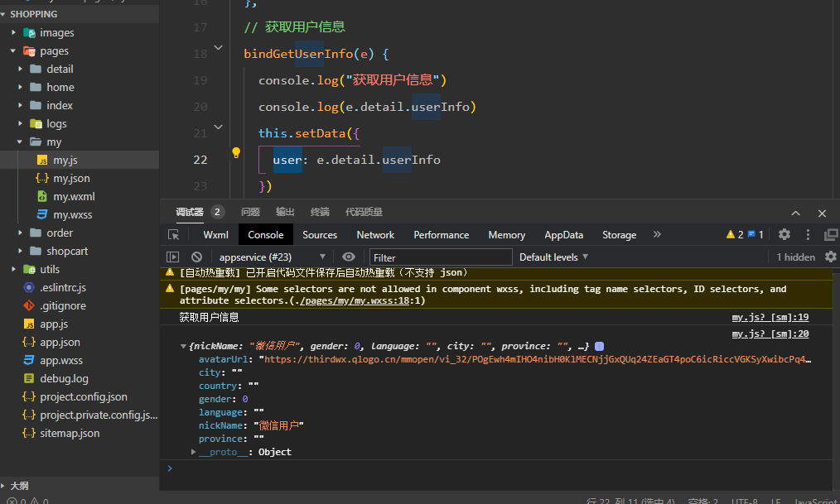Click the warning count triangle icon
The width and height of the screenshot is (840, 504).
(x=730, y=234)
